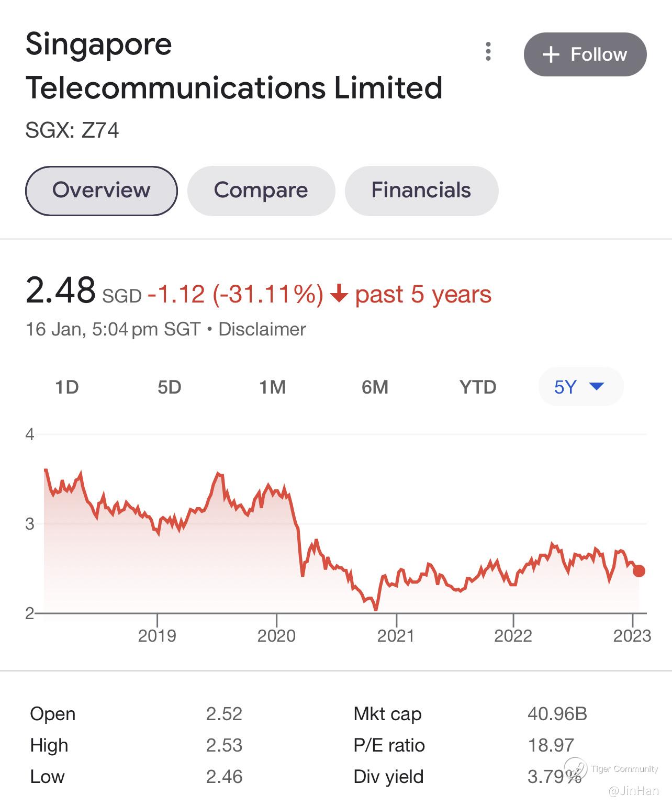Show the 6M price chart
Viewport: 672px width, 806px height.
coord(375,387)
